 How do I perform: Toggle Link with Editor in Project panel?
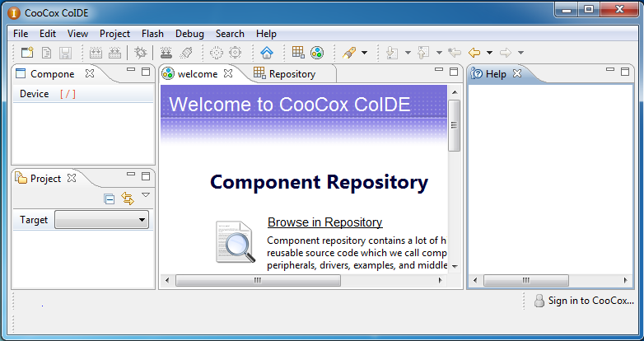[128, 199]
